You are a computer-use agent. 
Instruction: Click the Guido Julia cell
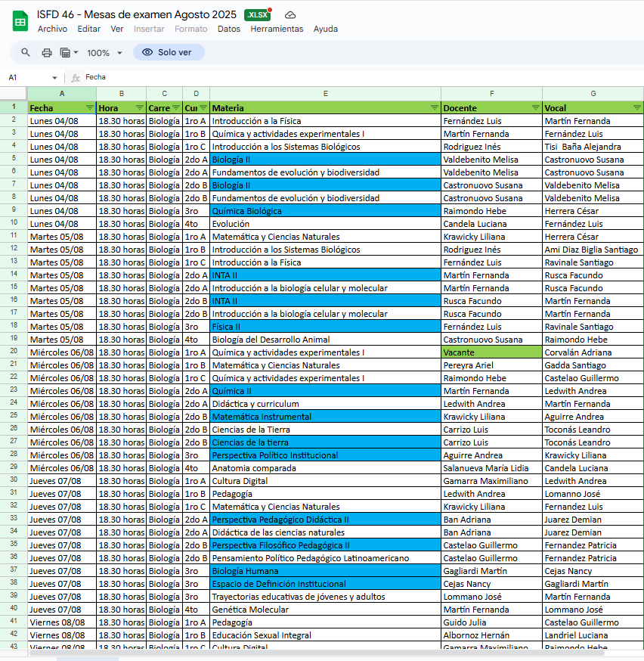[x=491, y=622]
